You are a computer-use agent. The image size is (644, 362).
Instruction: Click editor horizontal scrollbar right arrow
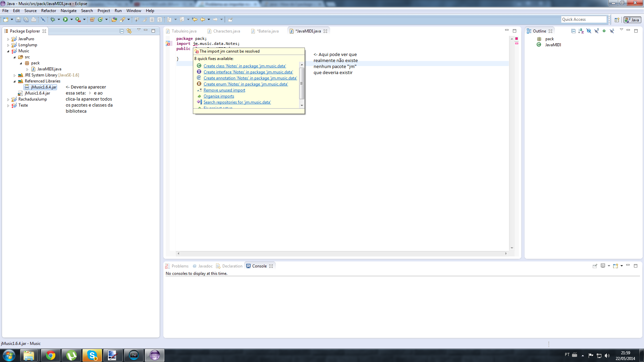[506, 254]
